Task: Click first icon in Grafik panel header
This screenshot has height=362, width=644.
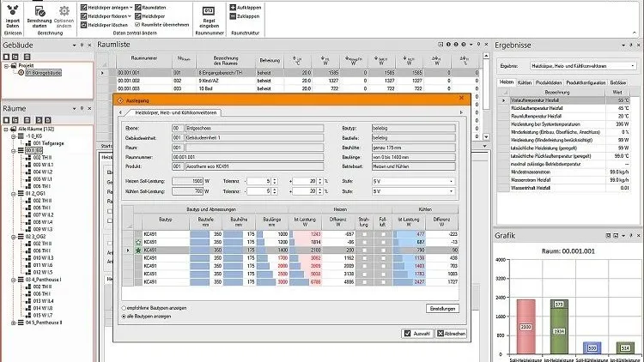Action: 608,236
